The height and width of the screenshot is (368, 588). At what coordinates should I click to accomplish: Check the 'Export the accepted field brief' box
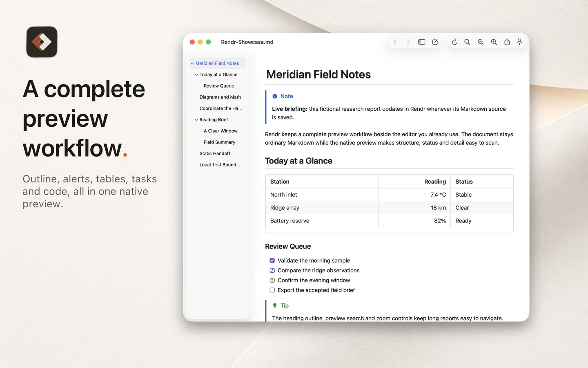tap(272, 290)
